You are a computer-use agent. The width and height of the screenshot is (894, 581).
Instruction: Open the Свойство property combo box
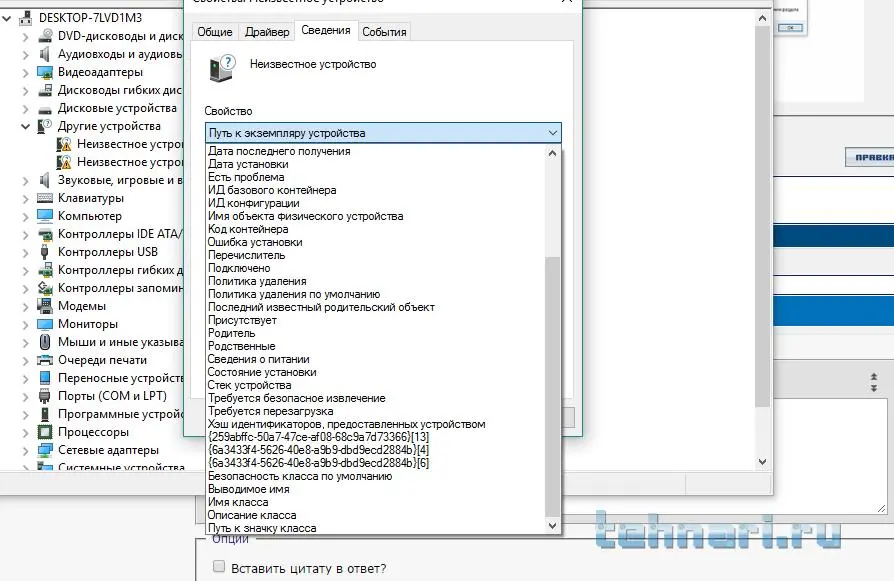point(383,133)
